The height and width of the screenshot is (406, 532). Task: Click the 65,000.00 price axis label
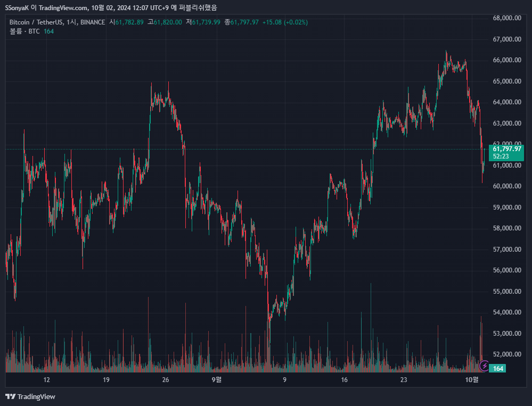[x=507, y=81]
